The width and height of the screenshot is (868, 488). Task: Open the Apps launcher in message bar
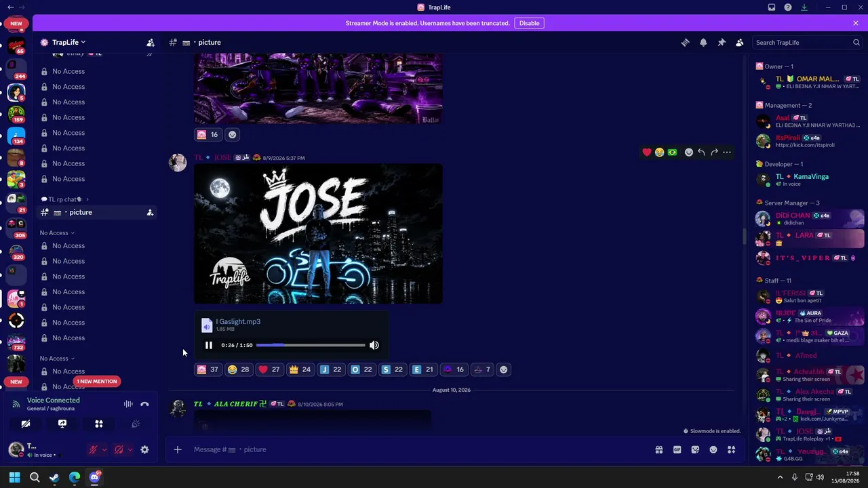731,449
